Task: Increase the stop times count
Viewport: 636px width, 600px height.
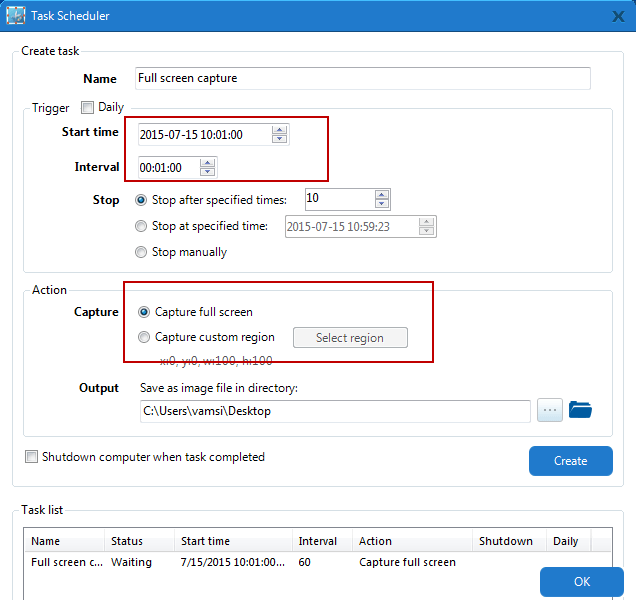Action: tap(382, 195)
